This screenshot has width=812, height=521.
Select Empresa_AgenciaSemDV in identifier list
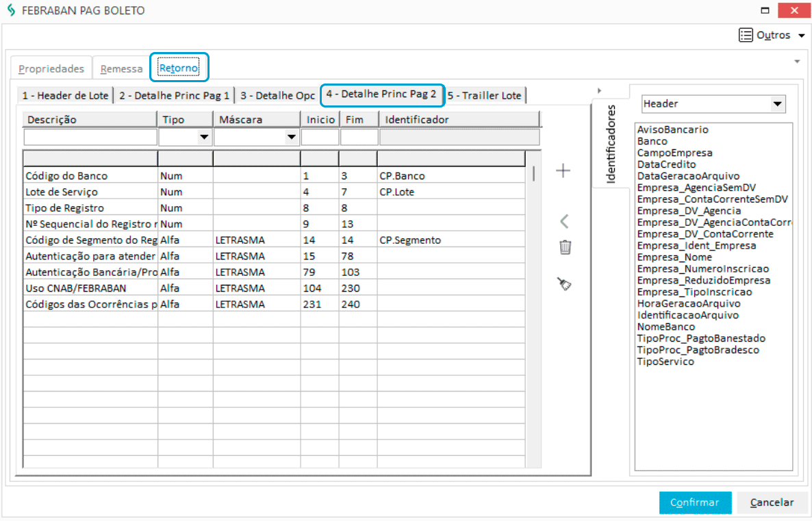coord(696,188)
